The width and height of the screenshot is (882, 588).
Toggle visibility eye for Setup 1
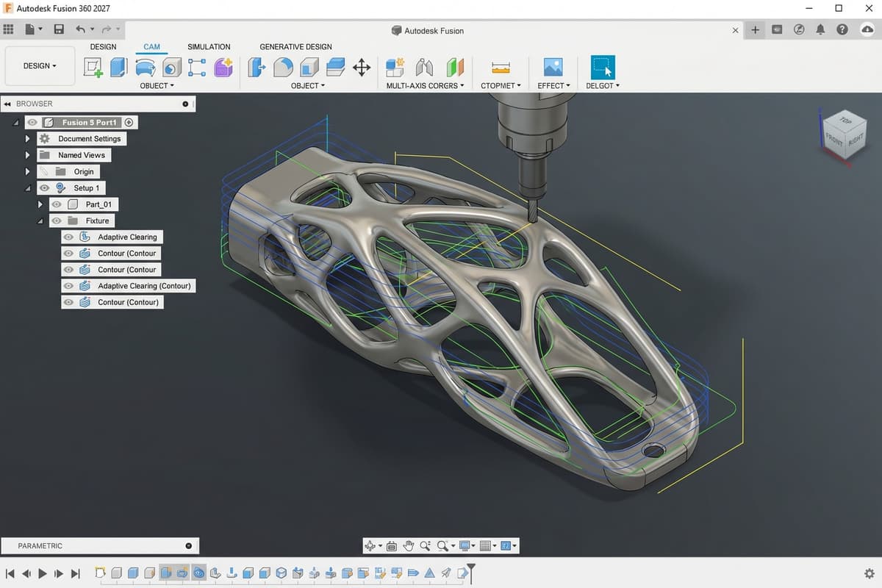click(44, 188)
